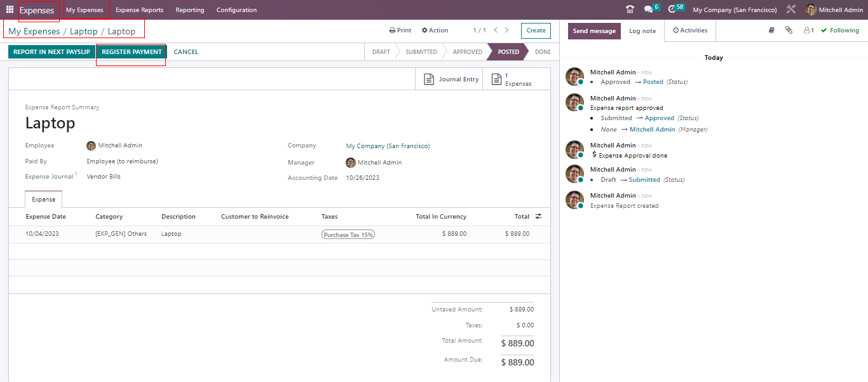Image resolution: width=868 pixels, height=382 pixels.
Task: Go to the next record arrow
Action: 508,31
